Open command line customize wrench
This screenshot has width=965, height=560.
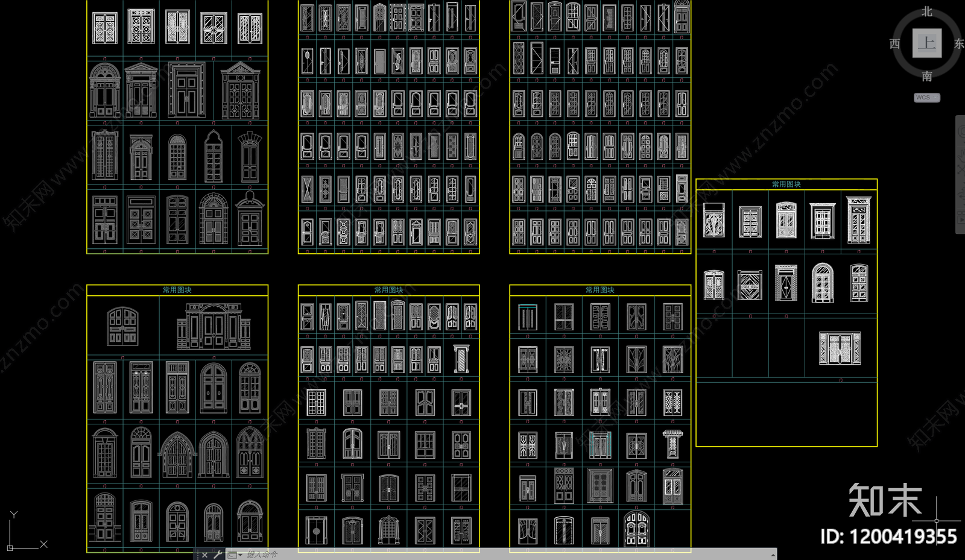coord(218,555)
